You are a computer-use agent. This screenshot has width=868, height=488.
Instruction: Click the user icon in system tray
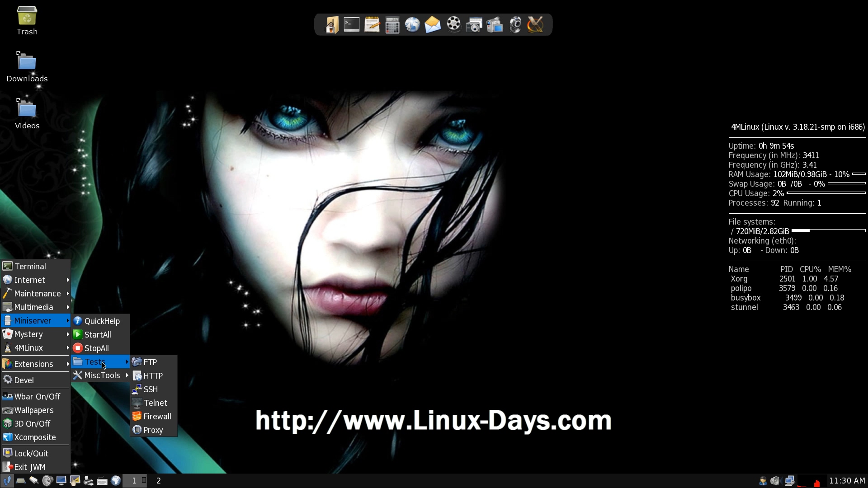coord(763,481)
